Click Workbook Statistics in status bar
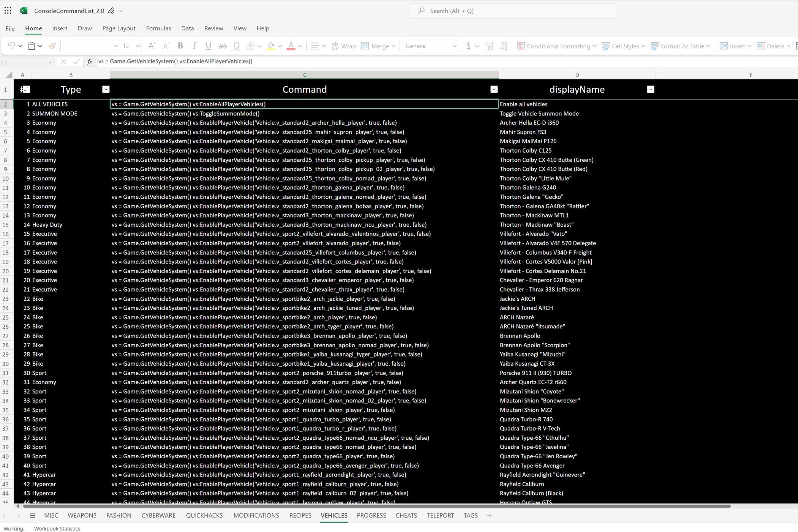Screen dimensions: 798x532 [x=57, y=529]
